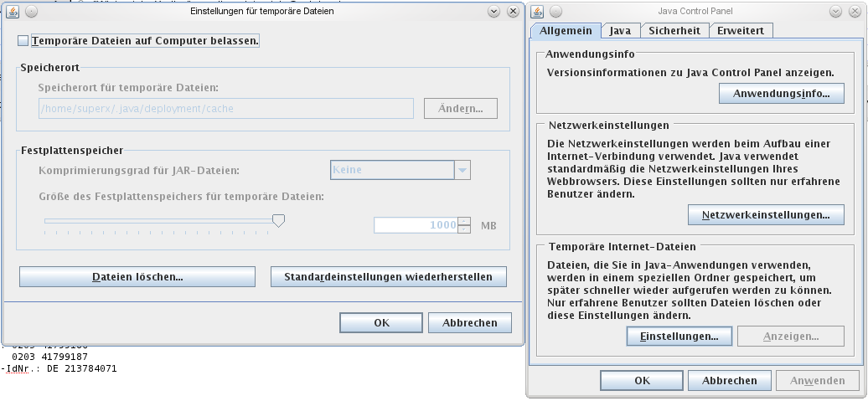Viewport: 868px width, 401px height.
Task: Click Java icon in Java Control Panel title bar
Action: coord(537,11)
